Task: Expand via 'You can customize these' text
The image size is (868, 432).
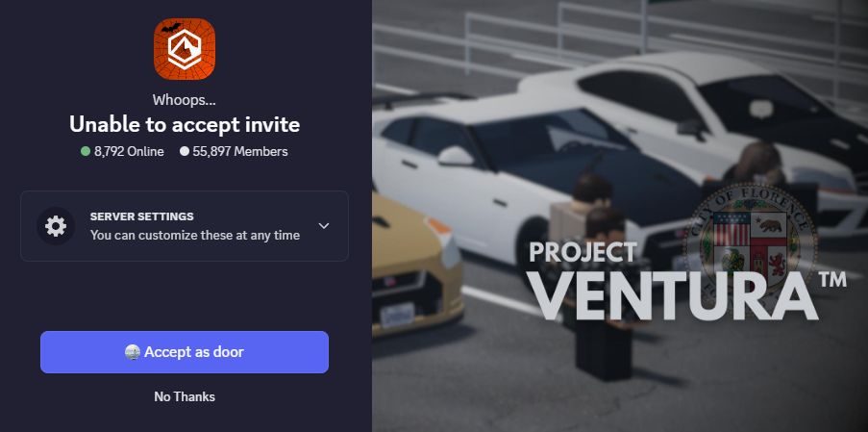Action: [195, 236]
